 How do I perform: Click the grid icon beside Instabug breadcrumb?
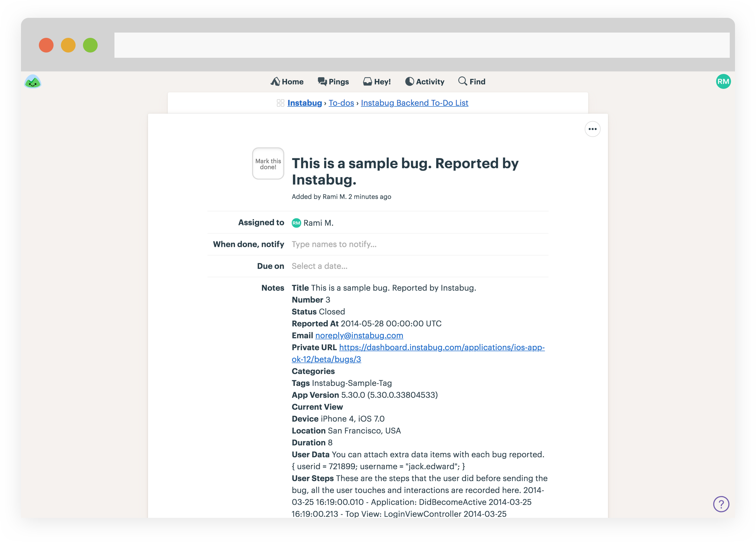(280, 103)
